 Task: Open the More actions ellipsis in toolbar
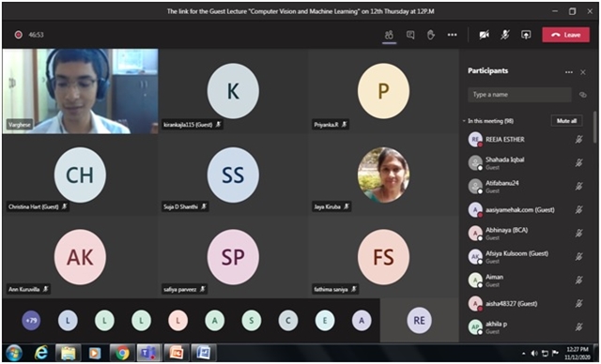453,35
